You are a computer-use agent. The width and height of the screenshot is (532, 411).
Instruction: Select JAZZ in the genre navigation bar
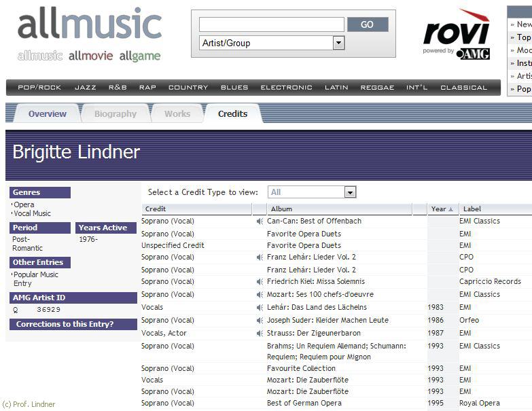click(85, 88)
